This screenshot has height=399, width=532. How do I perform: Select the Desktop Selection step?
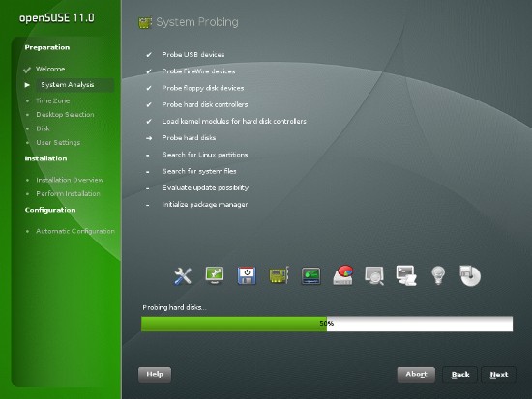(65, 115)
